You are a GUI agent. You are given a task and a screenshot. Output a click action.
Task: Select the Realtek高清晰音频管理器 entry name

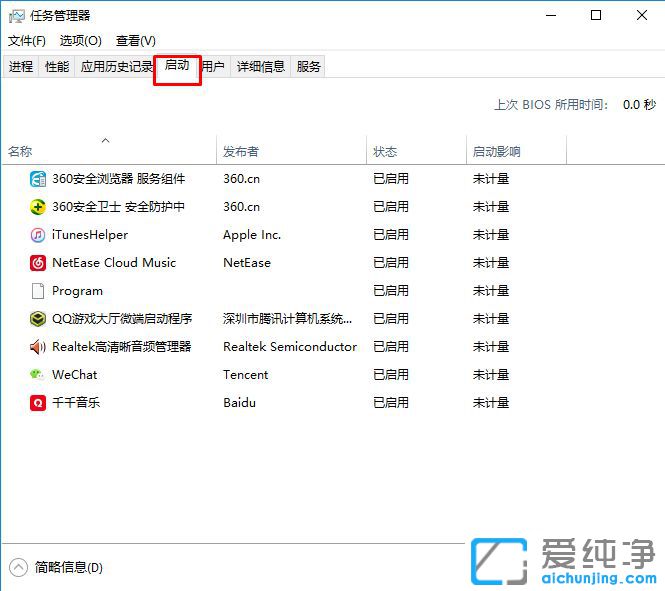click(121, 347)
